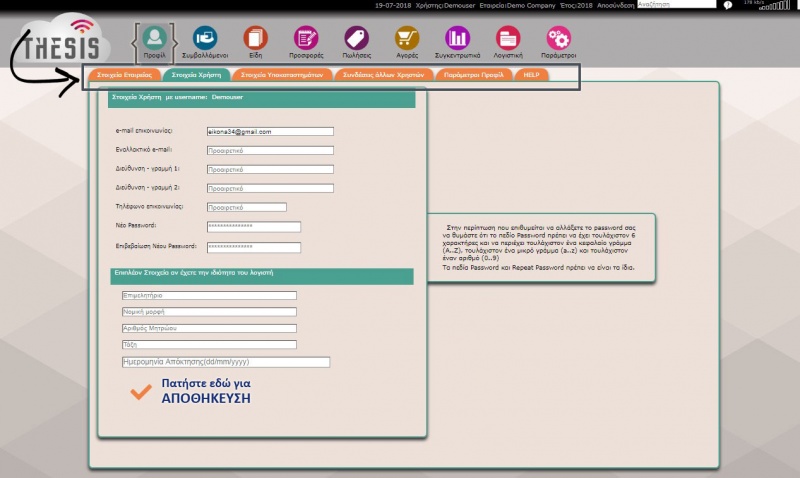
Task: Switch to the Στοιχεία Εταιρείας tab
Action: coord(124,75)
